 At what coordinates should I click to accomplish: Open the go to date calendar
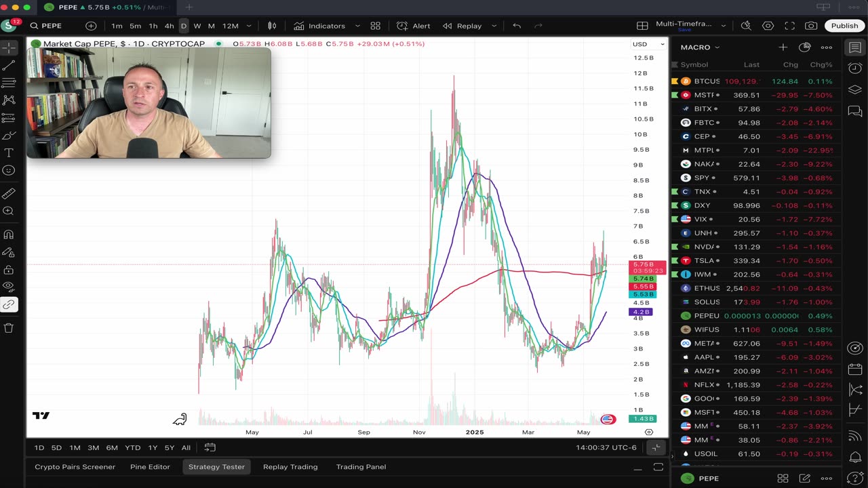point(210,447)
